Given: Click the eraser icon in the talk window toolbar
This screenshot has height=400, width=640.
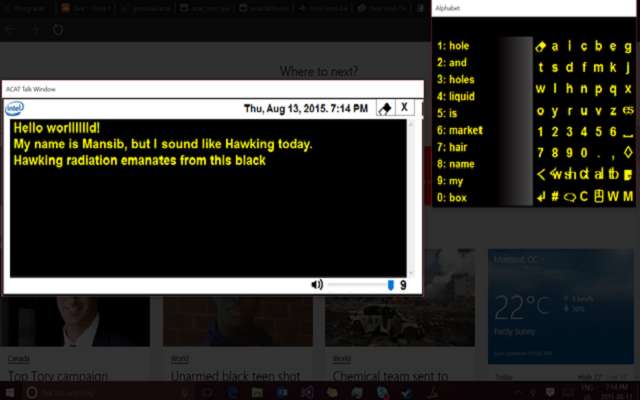Looking at the screenshot, I should point(384,108).
